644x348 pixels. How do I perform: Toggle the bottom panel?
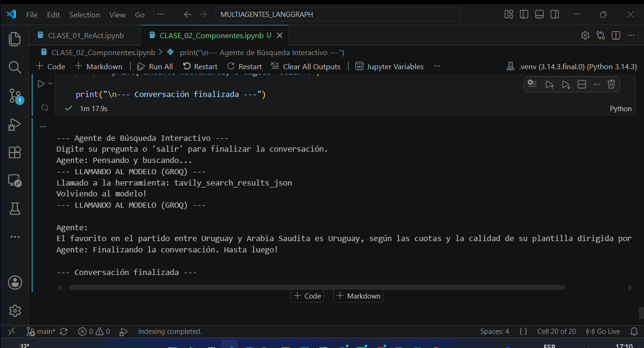coord(539,15)
